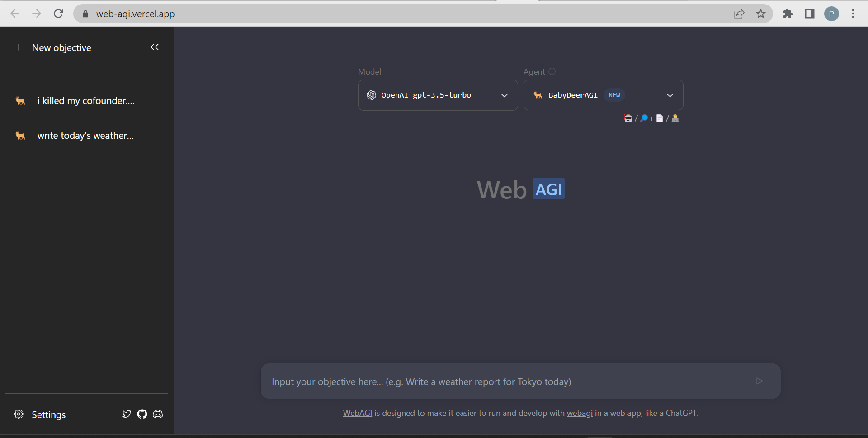Open the profile avatar labeled P

click(x=831, y=14)
